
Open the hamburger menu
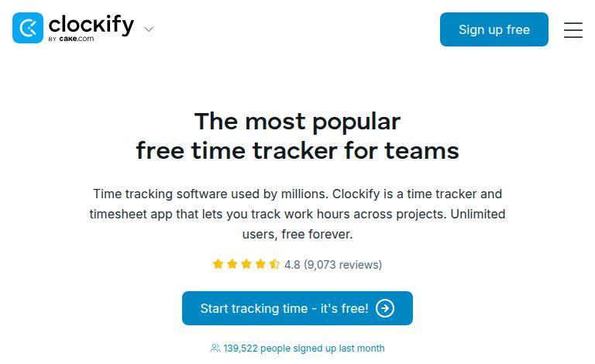[573, 29]
